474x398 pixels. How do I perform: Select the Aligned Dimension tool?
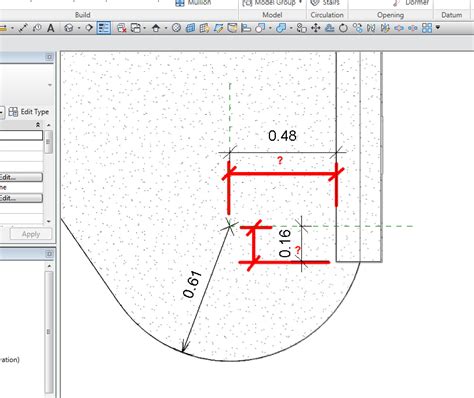tap(23, 28)
